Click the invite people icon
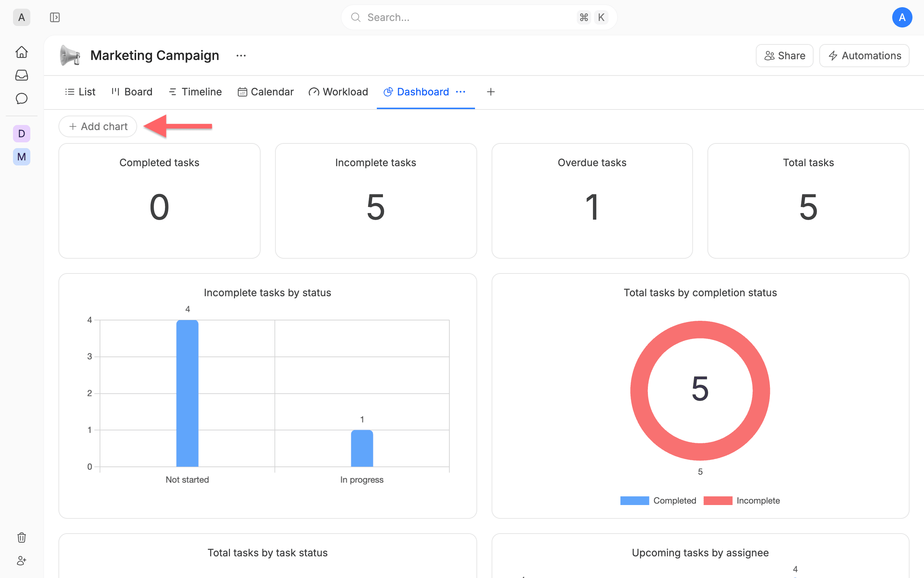The image size is (924, 578). pyautogui.click(x=21, y=561)
